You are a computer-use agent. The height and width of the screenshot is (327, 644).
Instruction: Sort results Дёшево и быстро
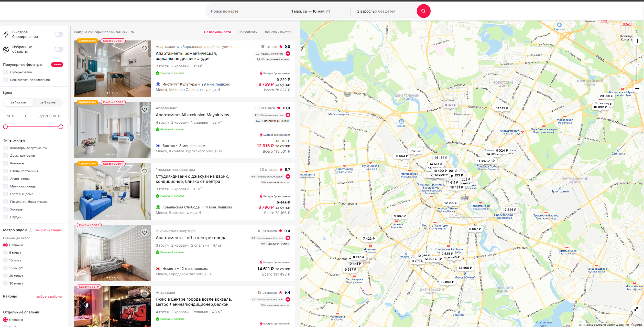278,32
